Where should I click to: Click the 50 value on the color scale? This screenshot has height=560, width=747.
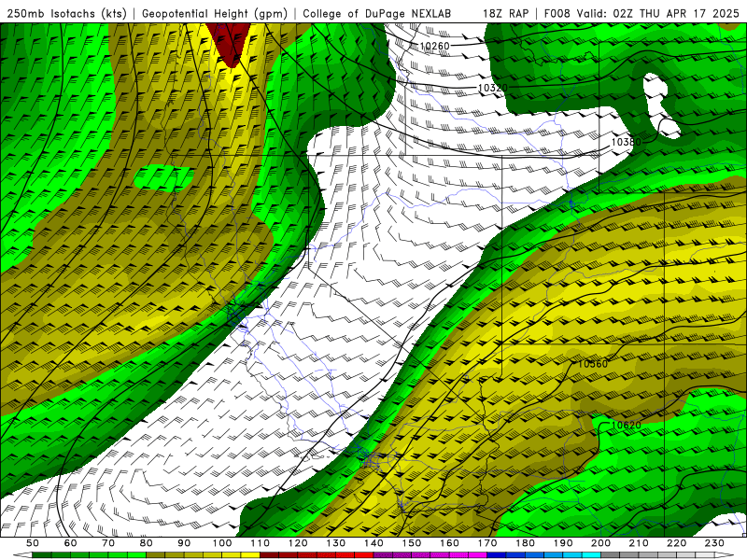32,543
